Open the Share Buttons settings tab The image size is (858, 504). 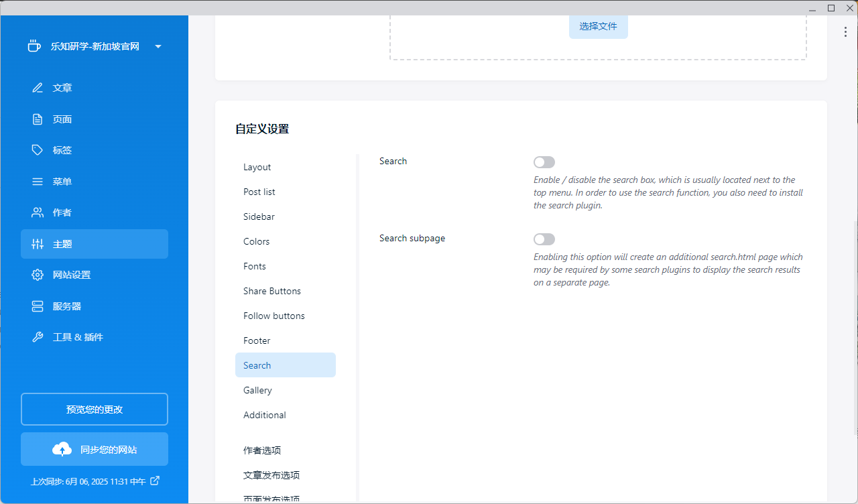(272, 291)
